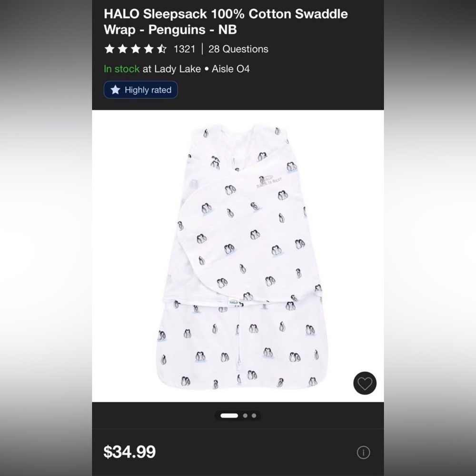Click the green In stock status
The height and width of the screenshot is (476, 476).
click(121, 69)
